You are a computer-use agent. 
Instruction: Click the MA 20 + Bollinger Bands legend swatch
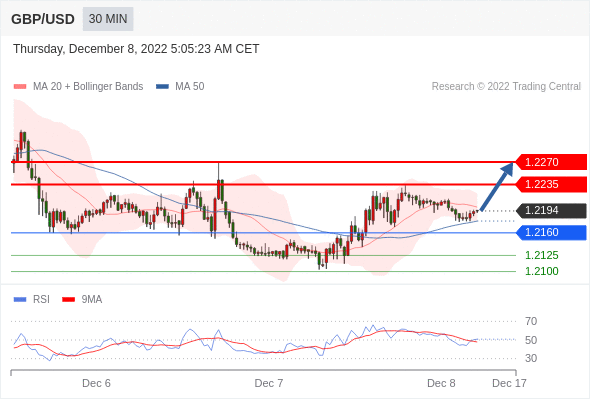20,87
